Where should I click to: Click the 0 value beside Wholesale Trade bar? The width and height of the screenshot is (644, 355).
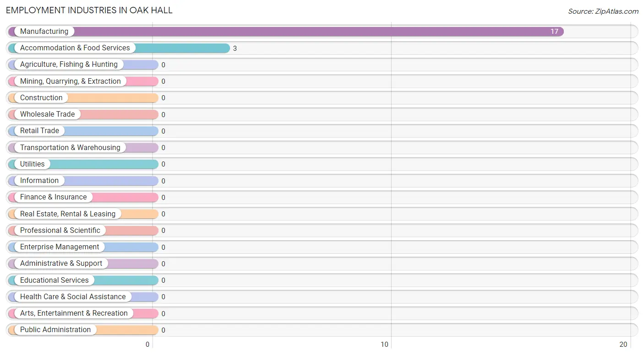[x=163, y=114]
